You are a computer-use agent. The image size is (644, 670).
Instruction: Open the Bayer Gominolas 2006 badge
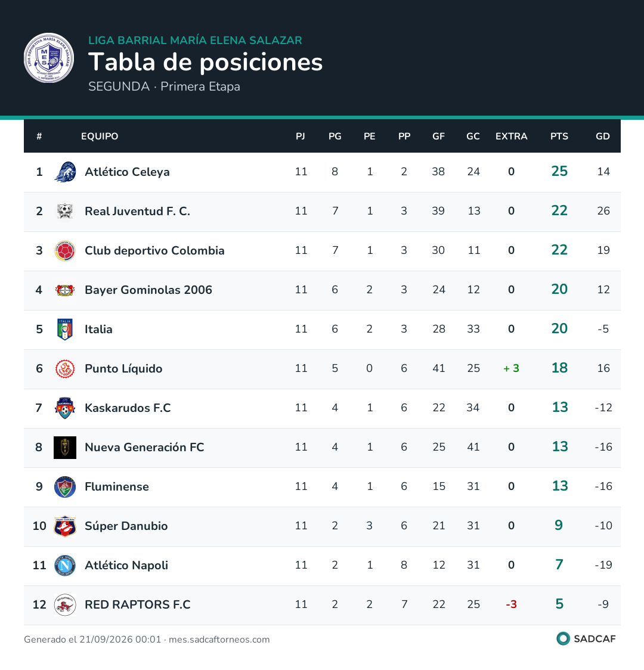pyautogui.click(x=65, y=290)
